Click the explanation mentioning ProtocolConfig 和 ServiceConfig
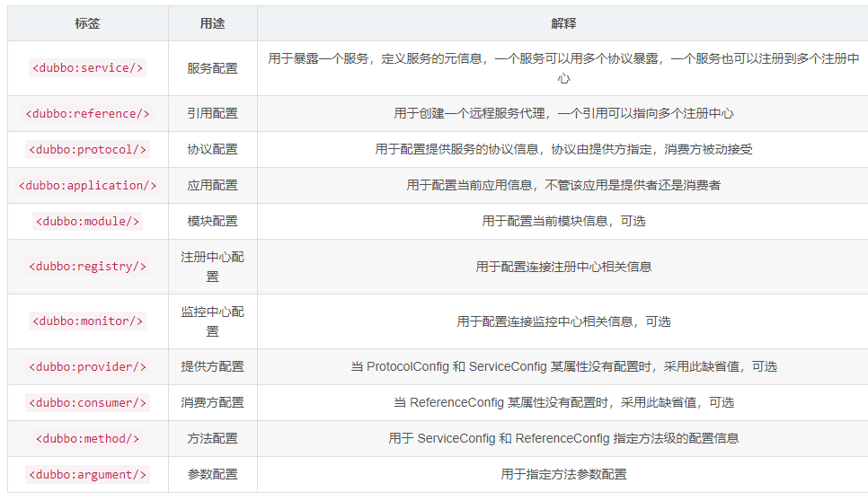Screen dimensions: 868x501 (x=563, y=366)
